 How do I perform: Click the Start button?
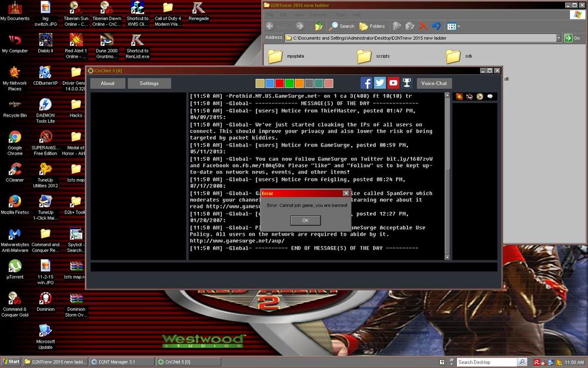tap(11, 362)
